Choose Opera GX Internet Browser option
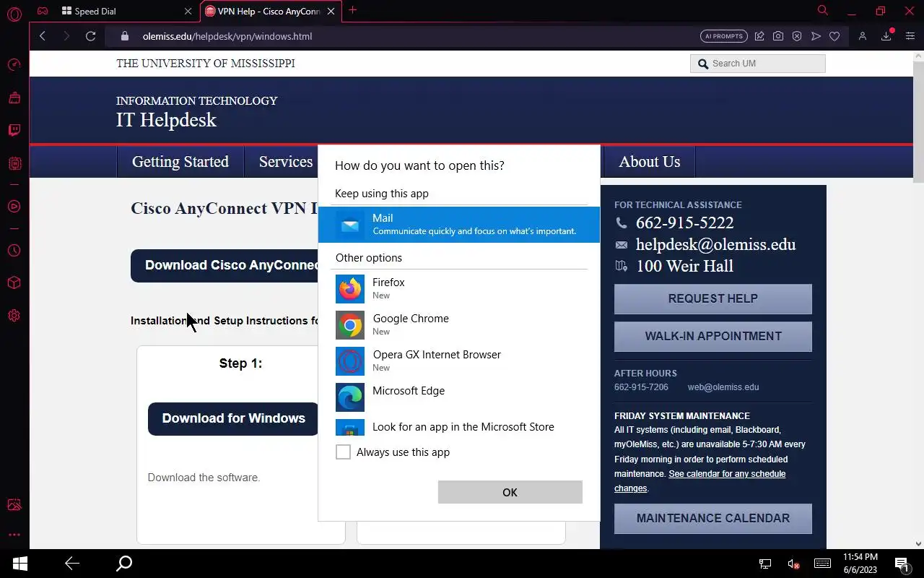The image size is (924, 578). pos(459,361)
